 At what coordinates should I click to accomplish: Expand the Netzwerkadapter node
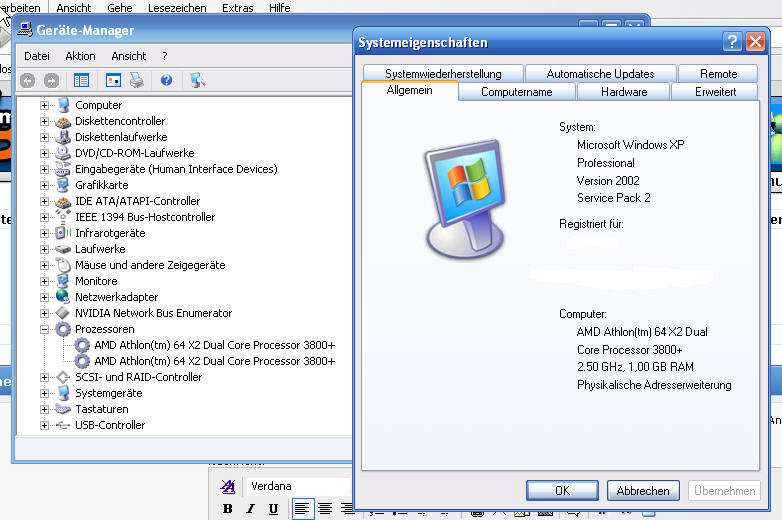pos(44,297)
